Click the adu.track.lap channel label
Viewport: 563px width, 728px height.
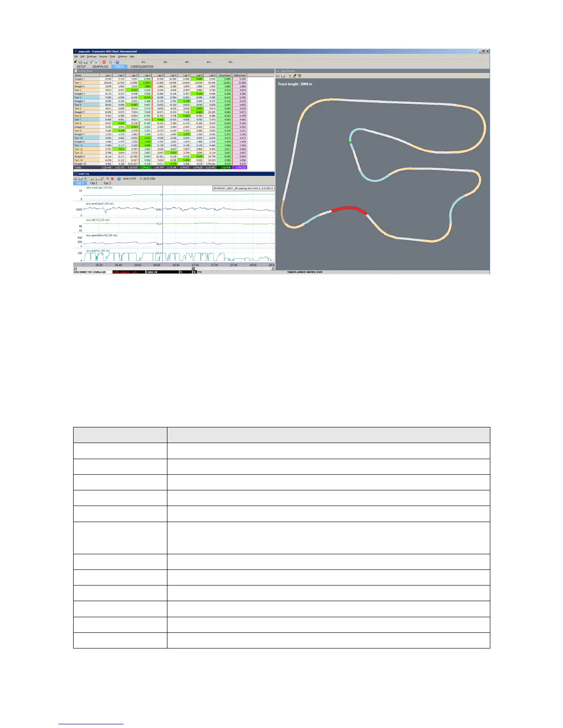point(99,188)
